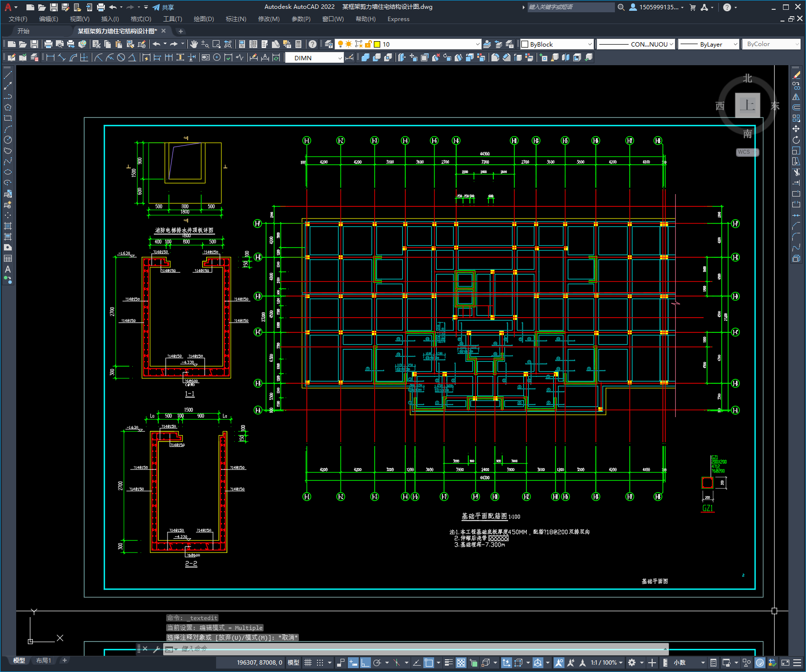Click the white ByBlock color swatch
Image resolution: width=806 pixels, height=672 pixels.
(x=525, y=44)
